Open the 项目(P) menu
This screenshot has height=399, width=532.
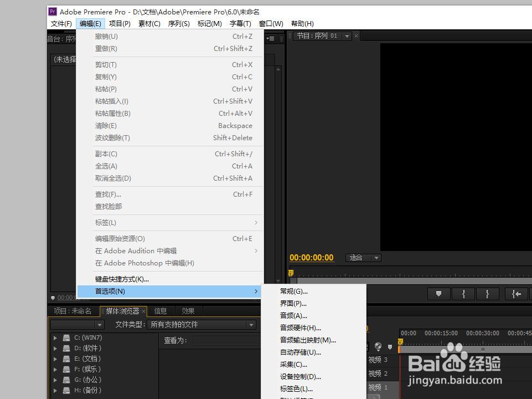coord(120,23)
